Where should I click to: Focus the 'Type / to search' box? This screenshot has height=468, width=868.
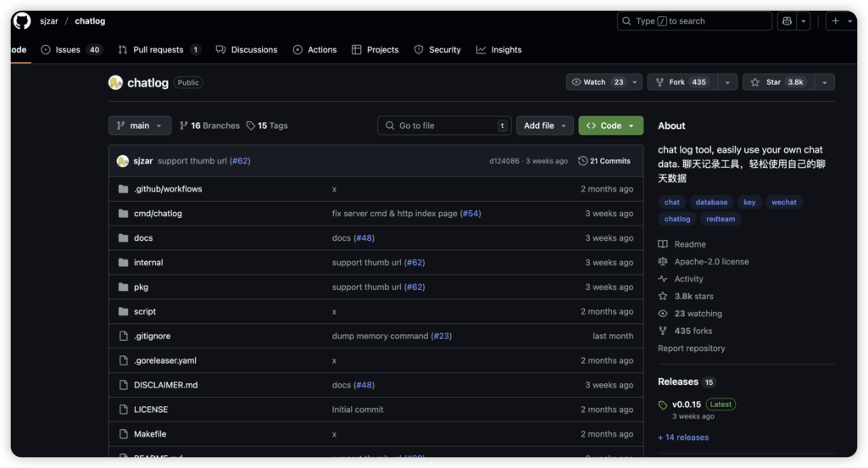694,21
